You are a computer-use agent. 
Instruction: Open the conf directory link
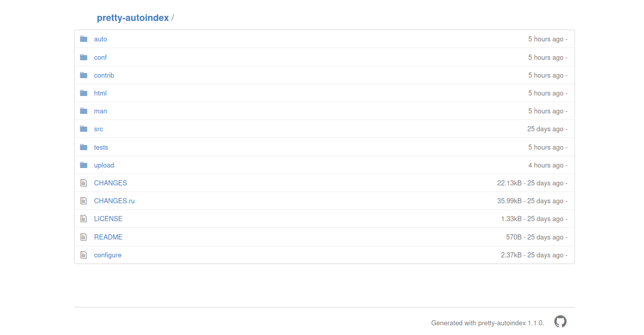(100, 57)
